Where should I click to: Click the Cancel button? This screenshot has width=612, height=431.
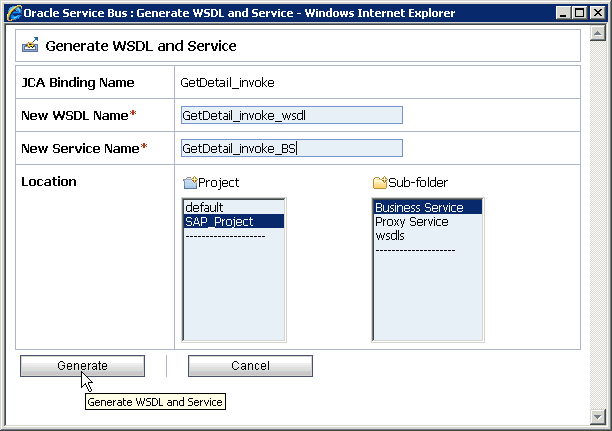pyautogui.click(x=250, y=366)
